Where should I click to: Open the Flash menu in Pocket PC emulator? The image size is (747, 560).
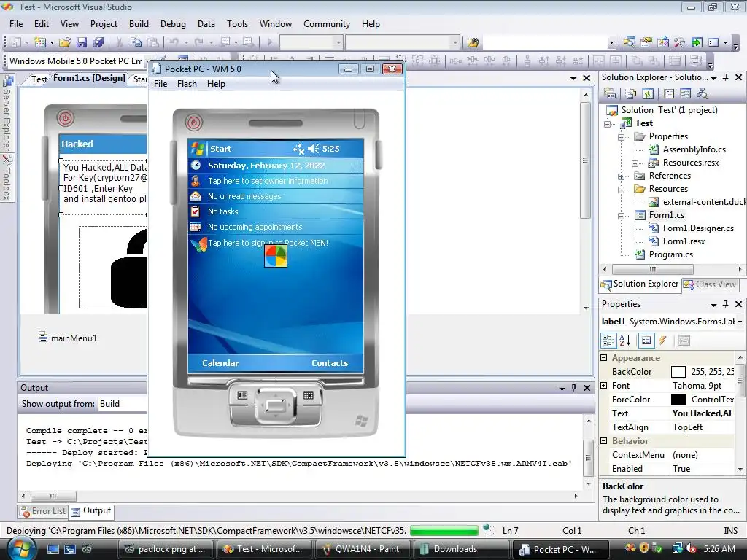pyautogui.click(x=187, y=84)
